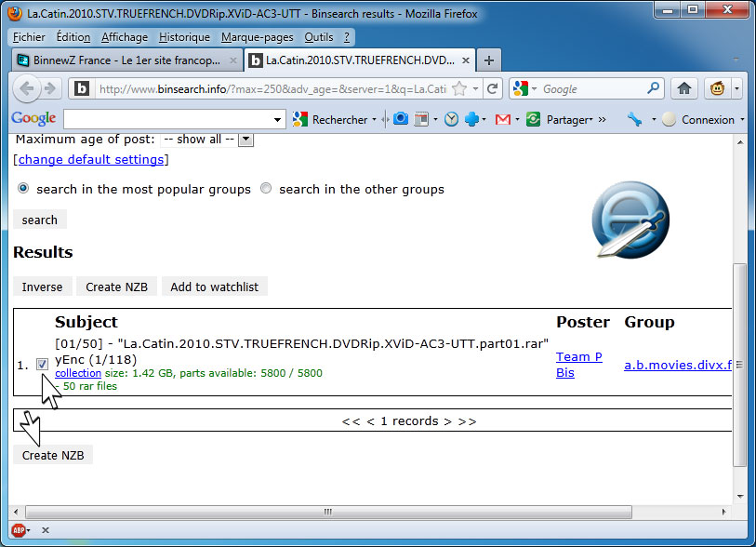Select search in the other groups
This screenshot has height=547, width=756.
click(266, 188)
